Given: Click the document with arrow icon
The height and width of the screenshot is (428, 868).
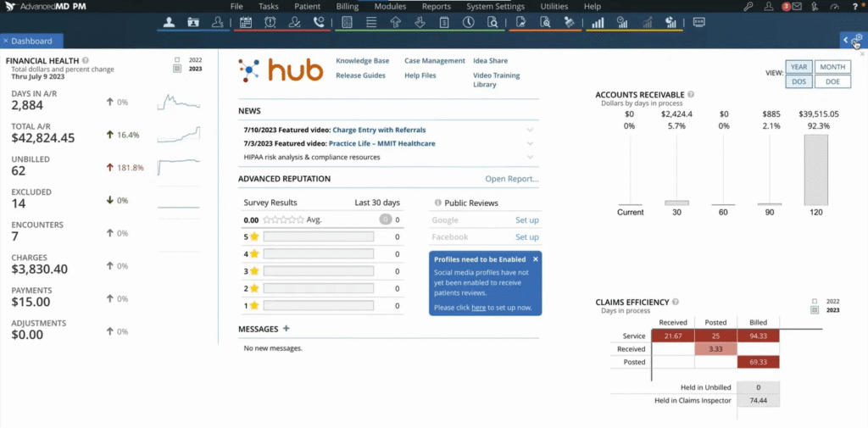Looking at the screenshot, I should pyautogui.click(x=520, y=22).
